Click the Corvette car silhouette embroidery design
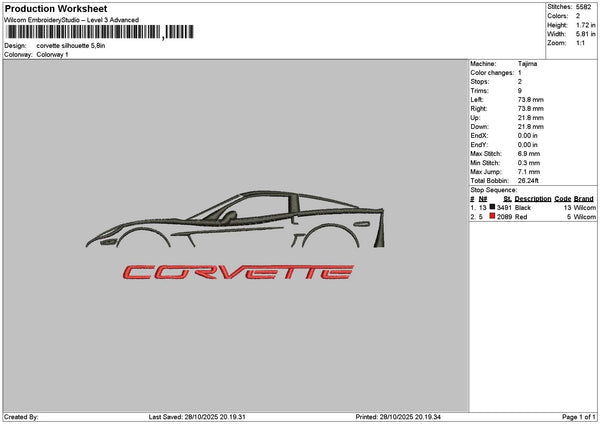This screenshot has width=600, height=424. coord(235,219)
